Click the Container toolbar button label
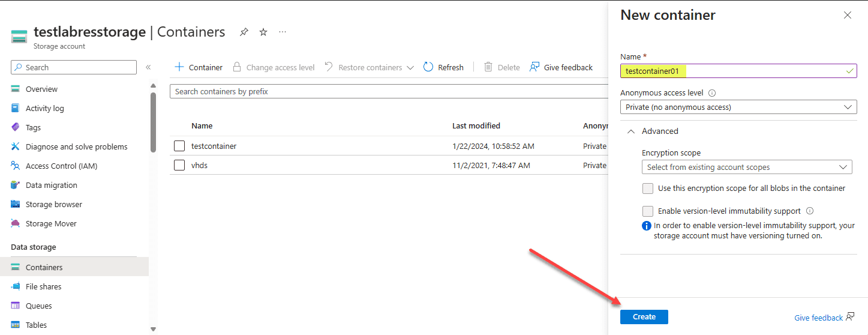Screen dimensions: 868x335 (x=206, y=67)
